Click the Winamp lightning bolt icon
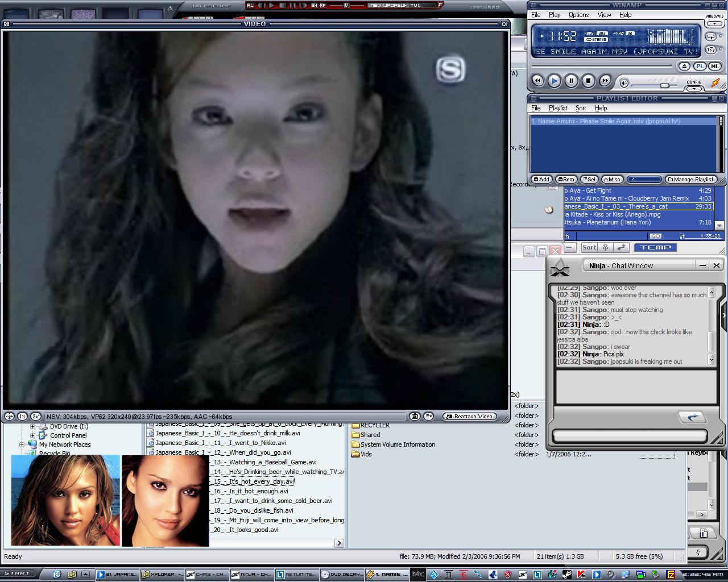The height and width of the screenshot is (582, 728). 715,83
